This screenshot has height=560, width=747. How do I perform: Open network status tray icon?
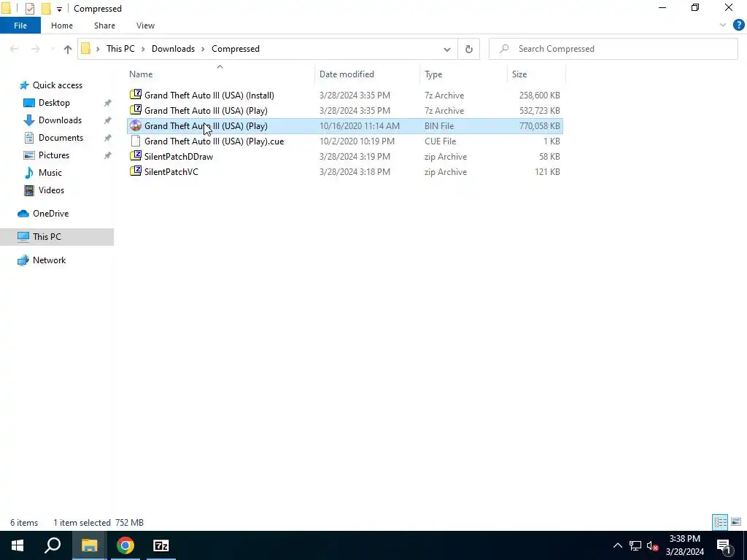click(x=635, y=545)
